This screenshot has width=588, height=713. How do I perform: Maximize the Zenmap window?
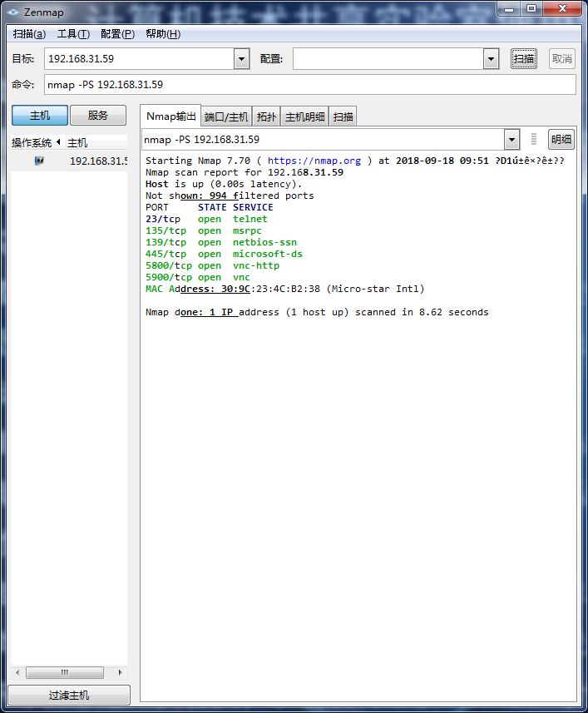531,8
